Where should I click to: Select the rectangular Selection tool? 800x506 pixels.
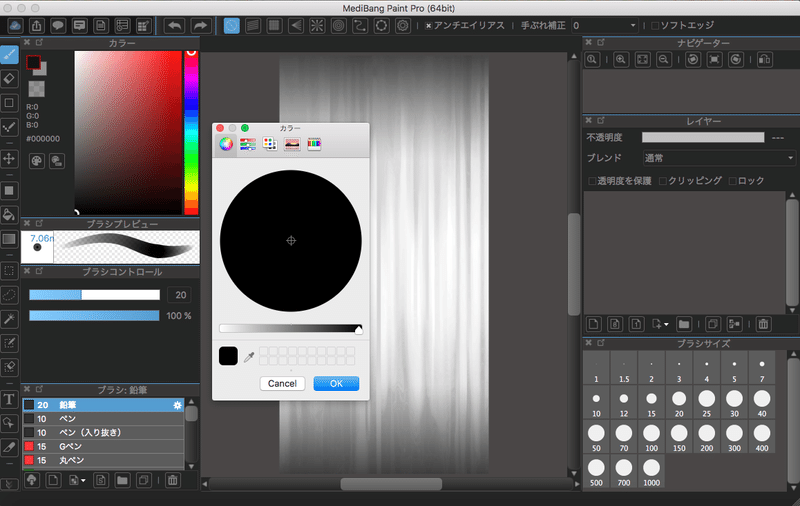coord(9,270)
